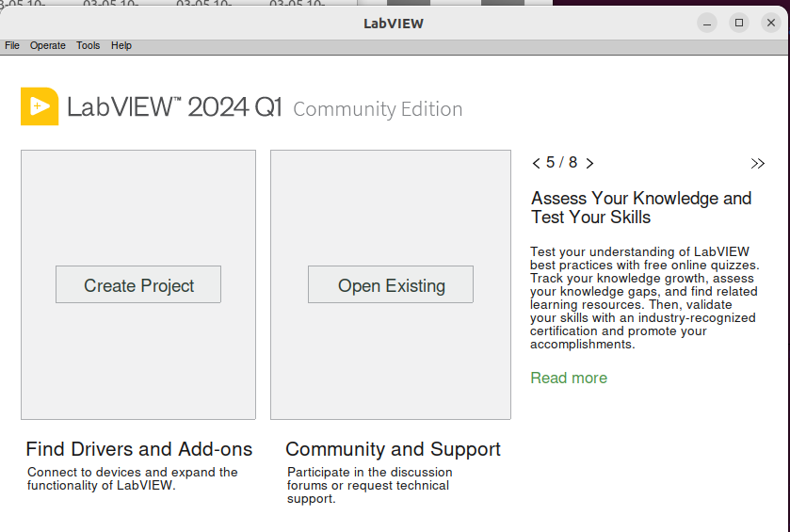Go to the previous news item arrow
Screen dimensions: 790x532
[x=537, y=163]
